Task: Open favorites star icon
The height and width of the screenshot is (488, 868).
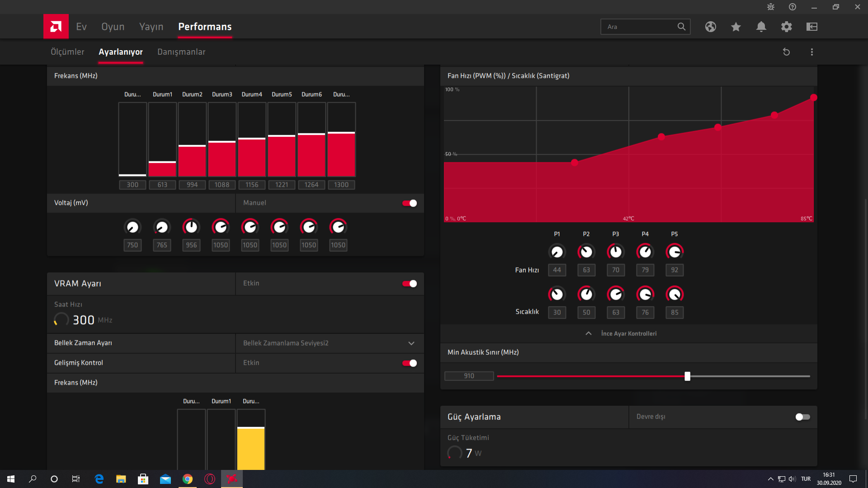Action: [736, 27]
